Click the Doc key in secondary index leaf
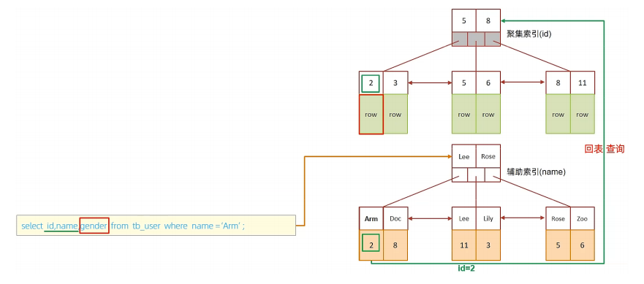Screen dimensions: 644x284 pyautogui.click(x=395, y=219)
